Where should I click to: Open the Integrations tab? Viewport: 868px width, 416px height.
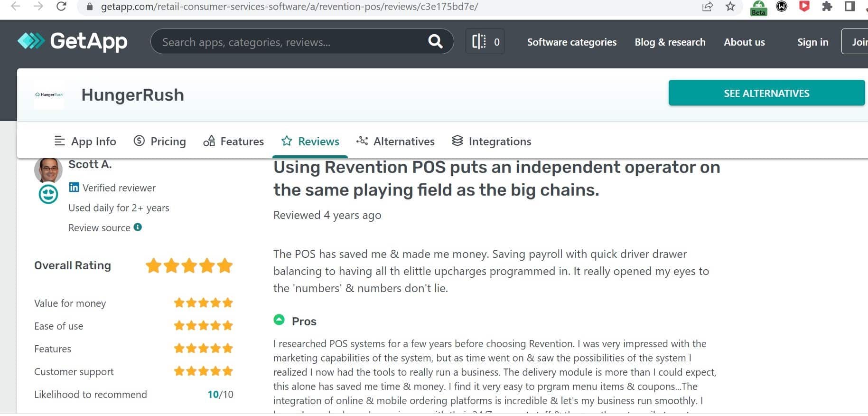[491, 141]
